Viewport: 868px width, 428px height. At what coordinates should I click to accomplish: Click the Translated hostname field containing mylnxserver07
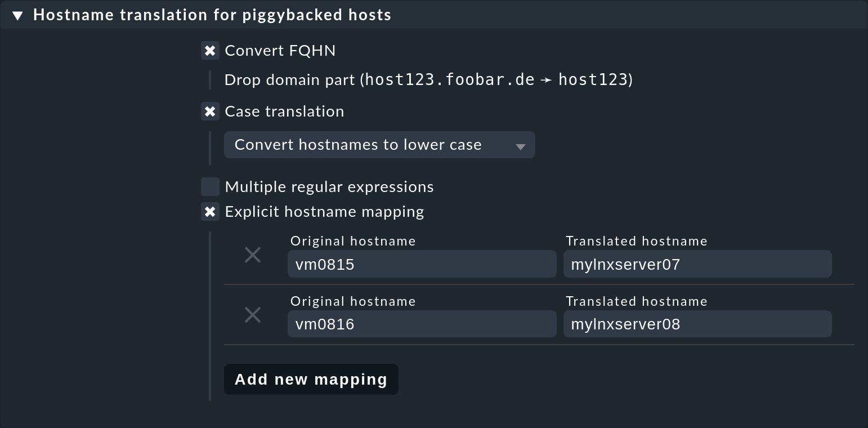(x=697, y=264)
